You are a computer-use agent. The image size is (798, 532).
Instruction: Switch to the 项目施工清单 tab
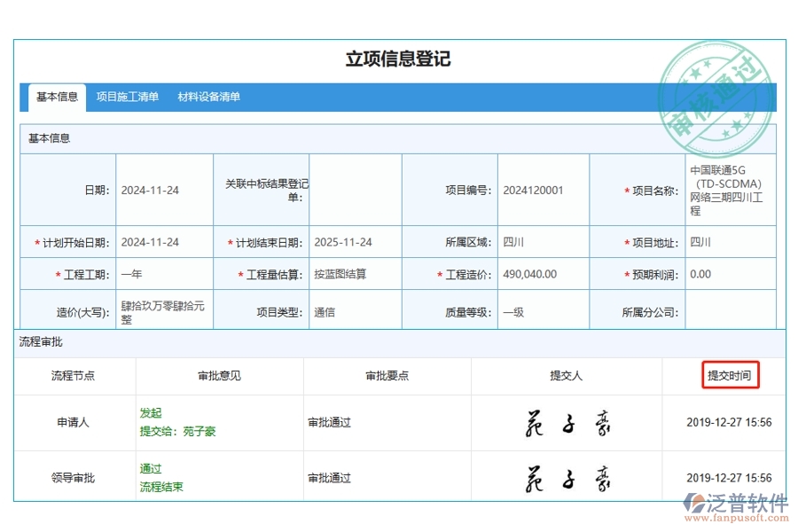[127, 98]
